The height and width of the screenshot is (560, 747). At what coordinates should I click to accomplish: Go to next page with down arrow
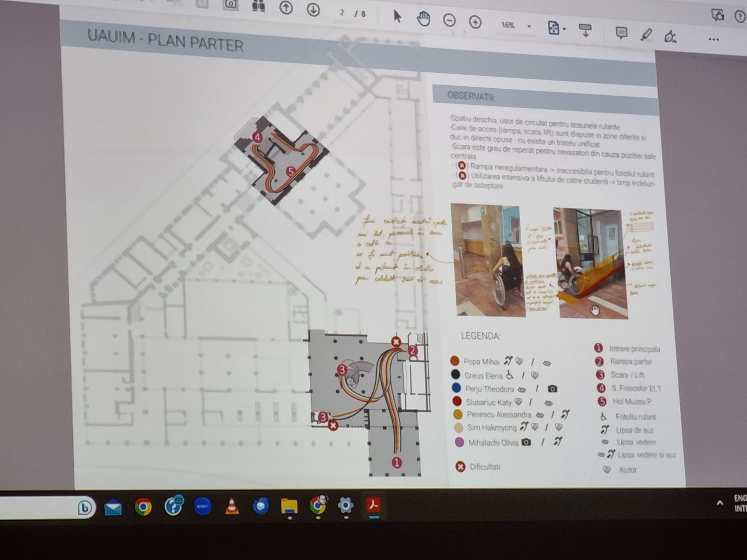[x=313, y=10]
